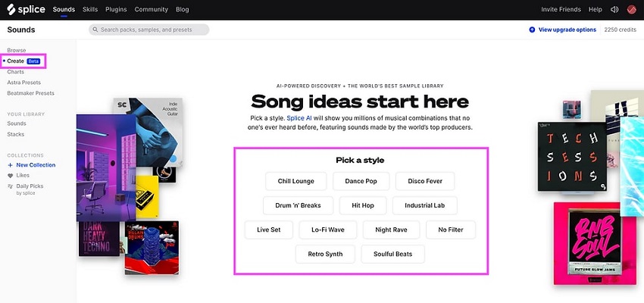Open Likes via the heart icon
This screenshot has width=644, height=303.
coord(11,175)
